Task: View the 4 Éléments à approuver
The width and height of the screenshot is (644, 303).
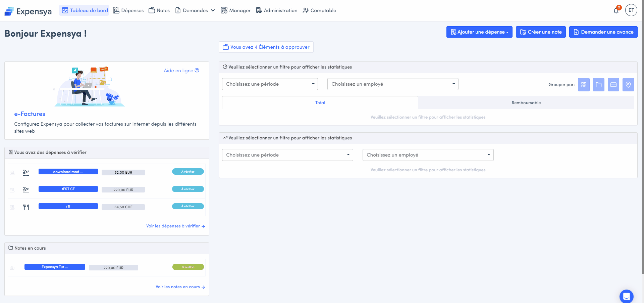Action: coord(266,47)
